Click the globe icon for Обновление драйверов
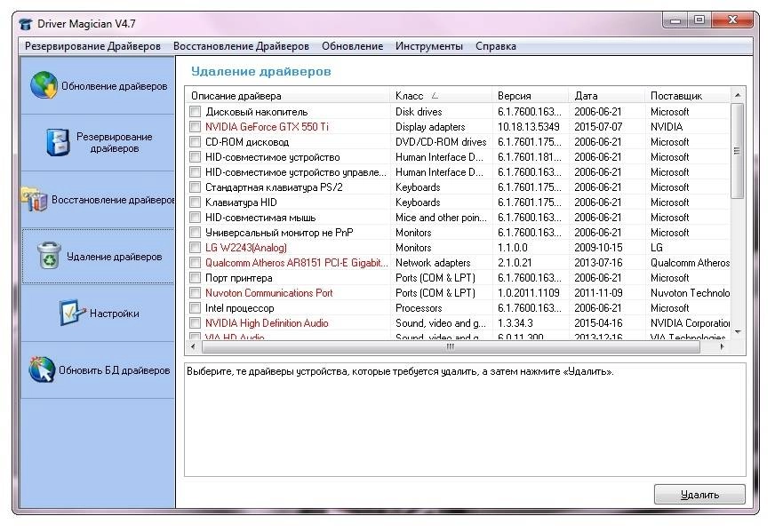Image resolution: width=775 pixels, height=532 pixels. click(x=44, y=85)
